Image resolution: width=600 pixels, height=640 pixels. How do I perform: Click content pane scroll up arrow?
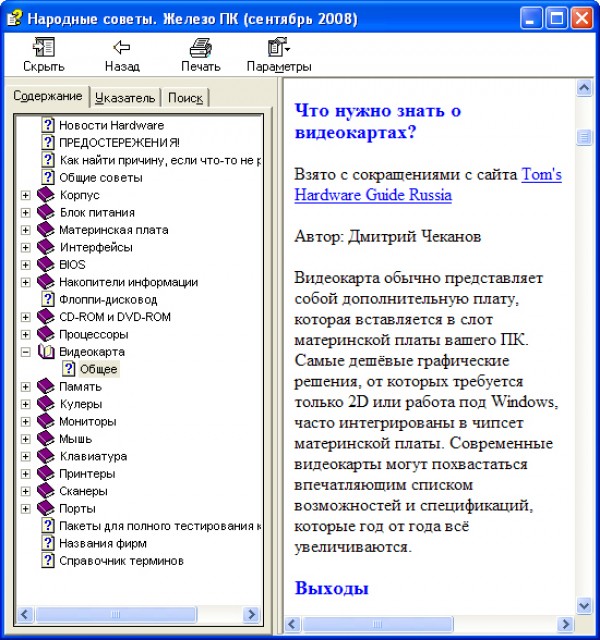[584, 88]
